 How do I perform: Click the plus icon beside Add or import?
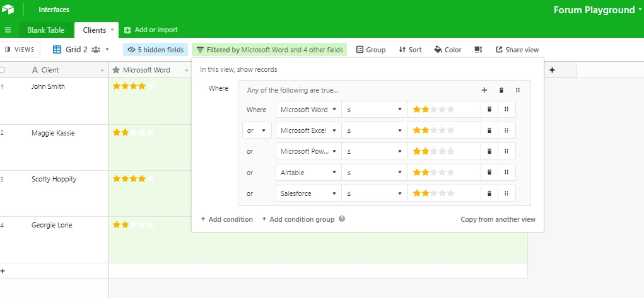pos(127,30)
